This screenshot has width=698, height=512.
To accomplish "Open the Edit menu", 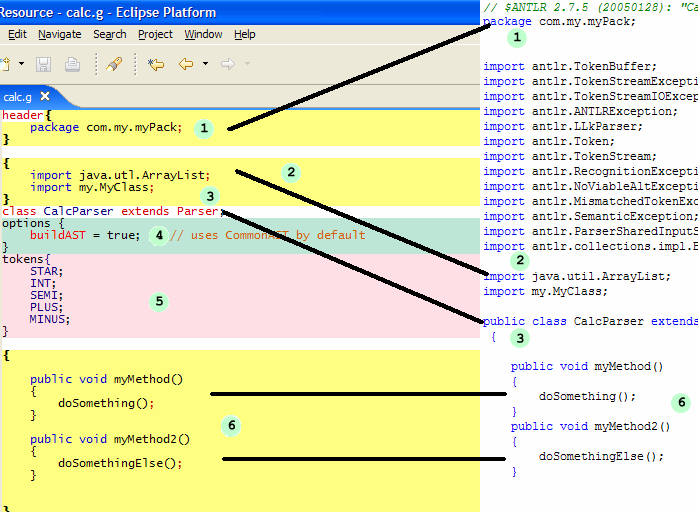I will (17, 34).
